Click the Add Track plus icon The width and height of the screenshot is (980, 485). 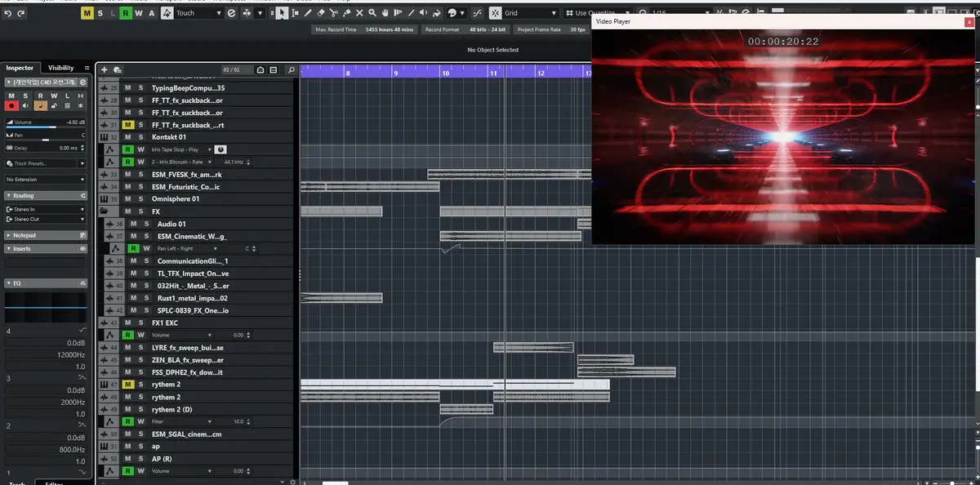tap(104, 70)
